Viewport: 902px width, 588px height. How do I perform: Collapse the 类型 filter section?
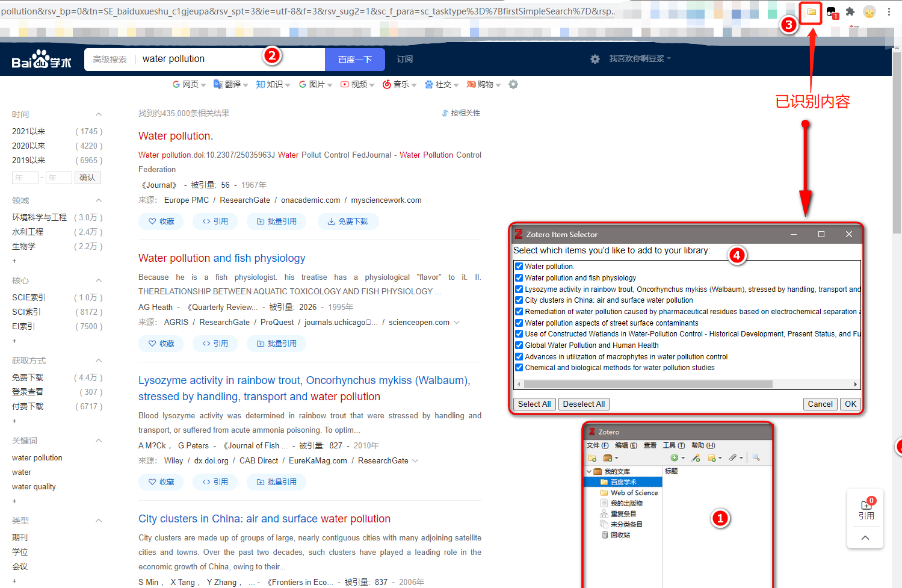click(x=99, y=521)
